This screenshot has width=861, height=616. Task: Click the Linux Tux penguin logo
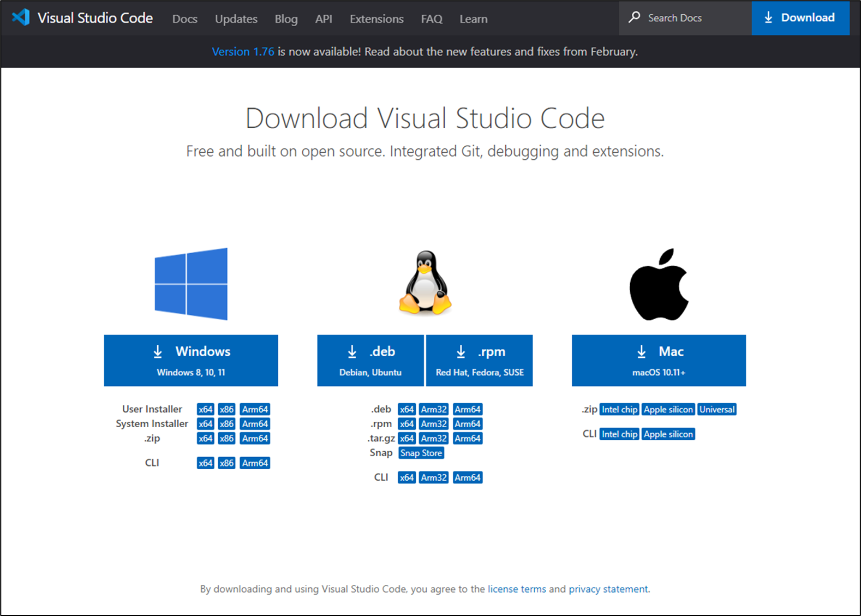tap(425, 282)
